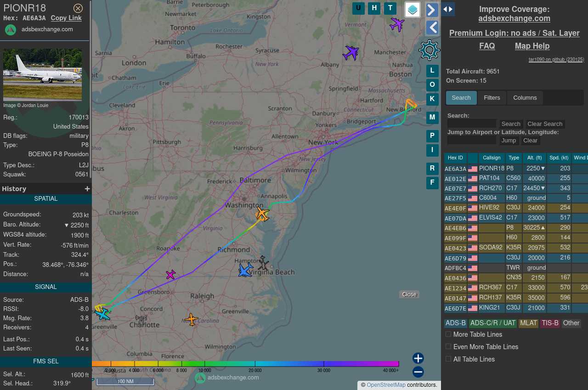Collapse sidebar with left chevron button
The image size is (588, 390).
(x=432, y=28)
